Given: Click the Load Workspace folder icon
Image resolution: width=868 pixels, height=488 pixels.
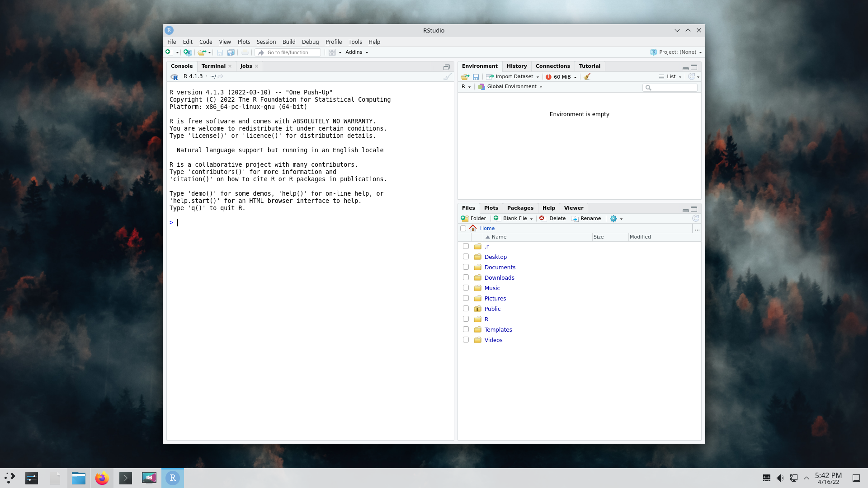Looking at the screenshot, I should [465, 77].
